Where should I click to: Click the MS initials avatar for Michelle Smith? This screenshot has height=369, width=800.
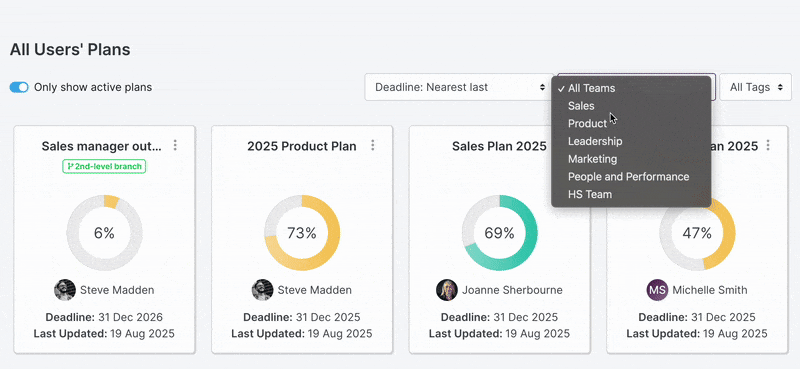coord(658,290)
